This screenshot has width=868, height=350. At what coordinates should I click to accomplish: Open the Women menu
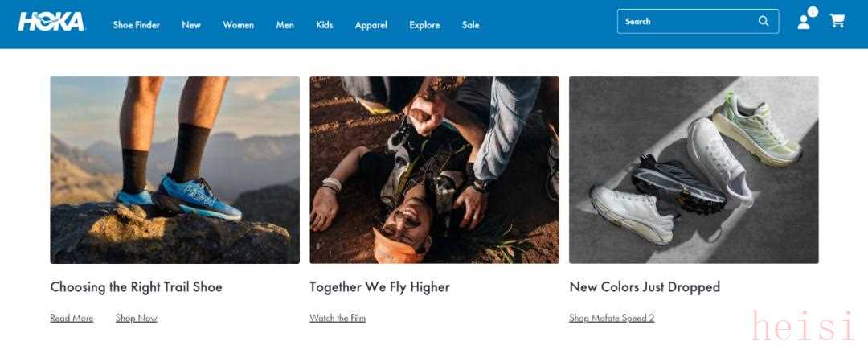coord(238,25)
